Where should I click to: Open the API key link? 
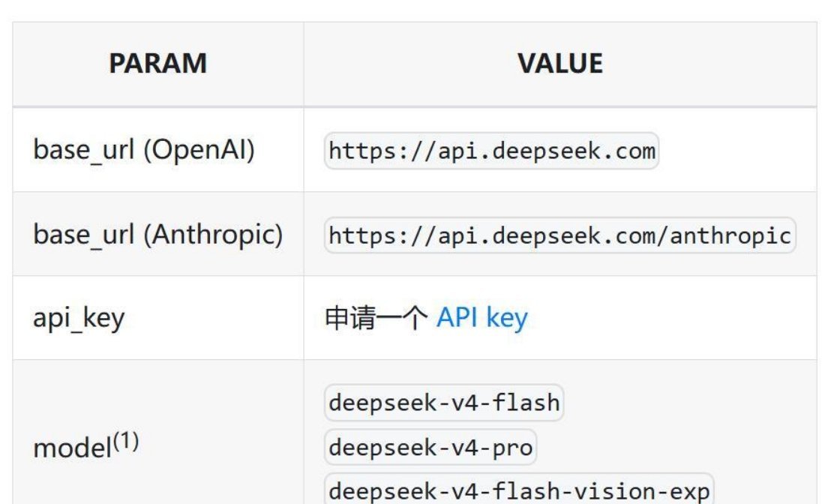[x=482, y=318]
